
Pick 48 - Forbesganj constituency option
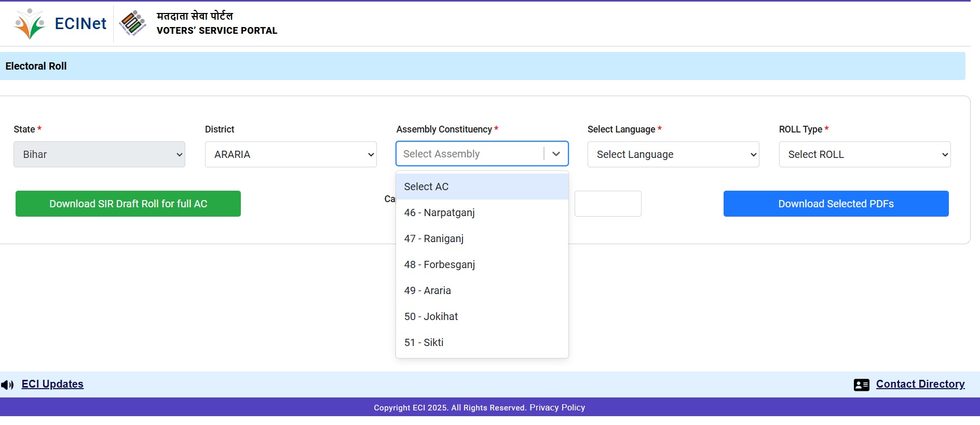439,264
